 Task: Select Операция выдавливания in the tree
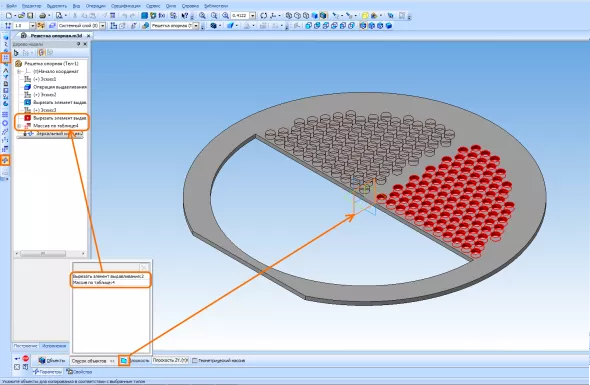pyautogui.click(x=55, y=87)
